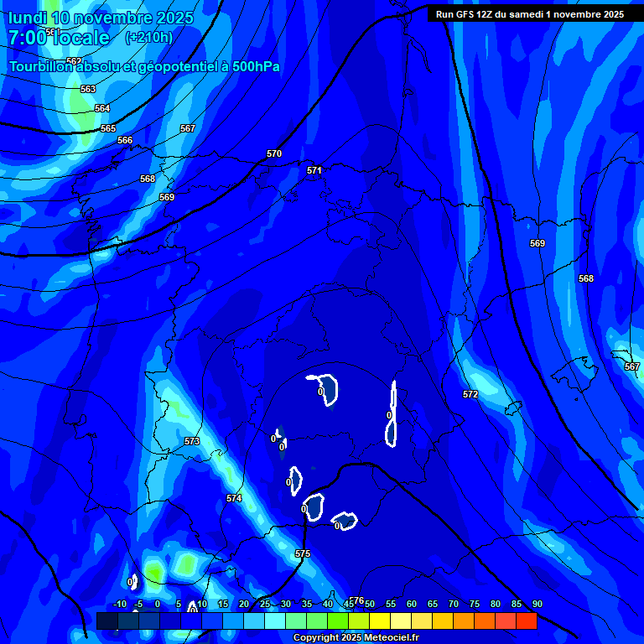The image size is (644, 644).
Task: Select the 571 contour label
Action: pos(314,170)
